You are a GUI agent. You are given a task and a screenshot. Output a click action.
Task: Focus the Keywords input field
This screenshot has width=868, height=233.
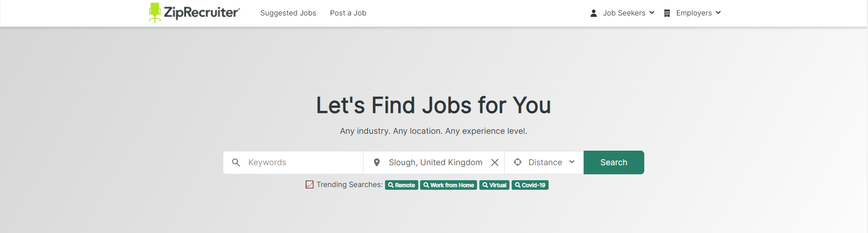tap(301, 162)
